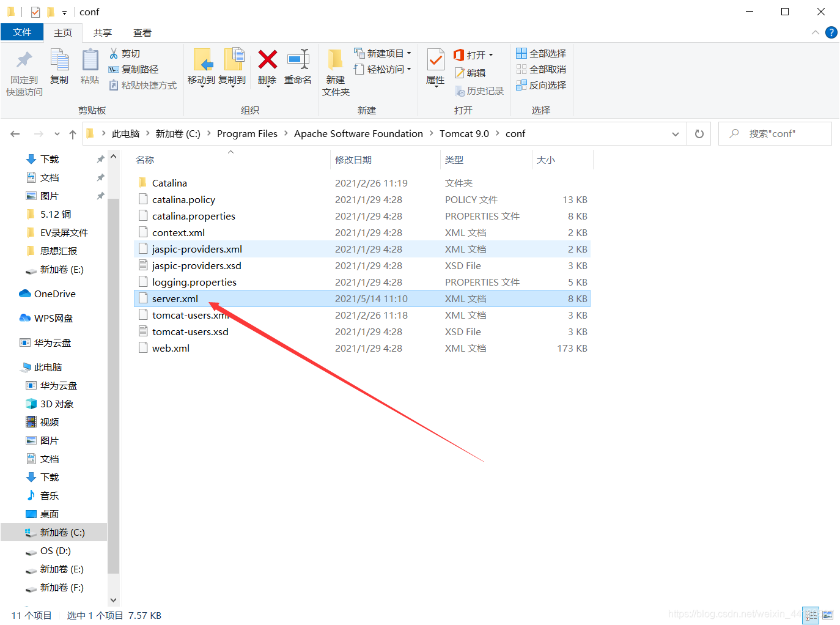This screenshot has width=840, height=625.
Task: Sort by 名称 column header
Action: pos(145,160)
